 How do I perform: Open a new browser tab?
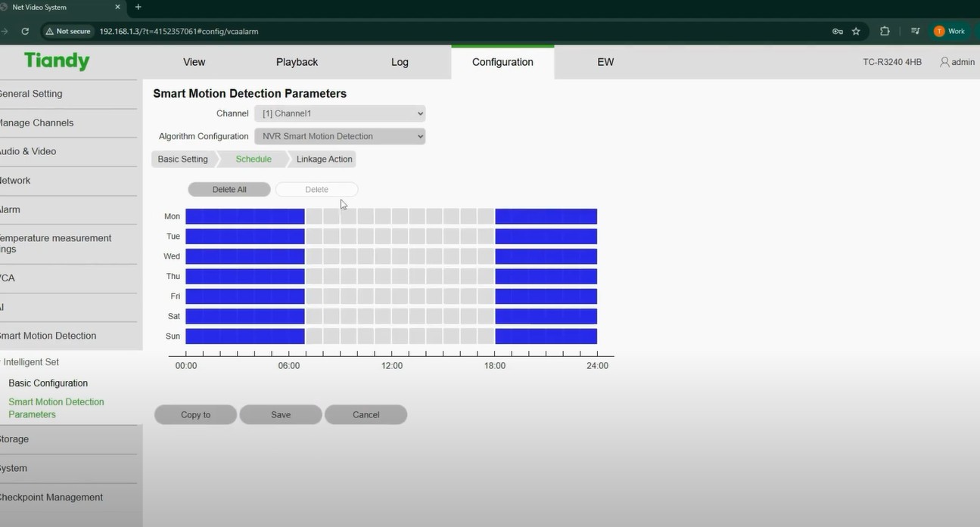coord(138,7)
